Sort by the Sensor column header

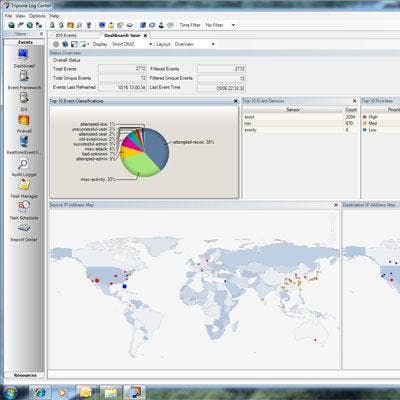click(x=293, y=109)
